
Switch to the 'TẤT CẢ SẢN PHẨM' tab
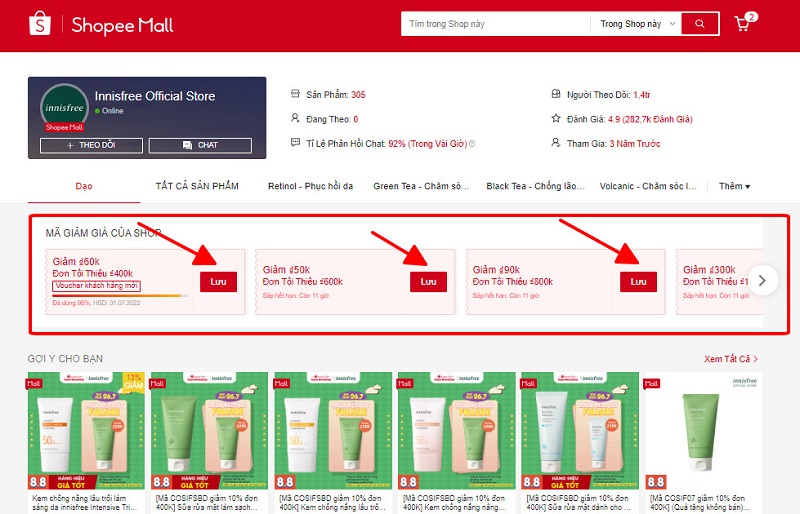click(x=197, y=186)
